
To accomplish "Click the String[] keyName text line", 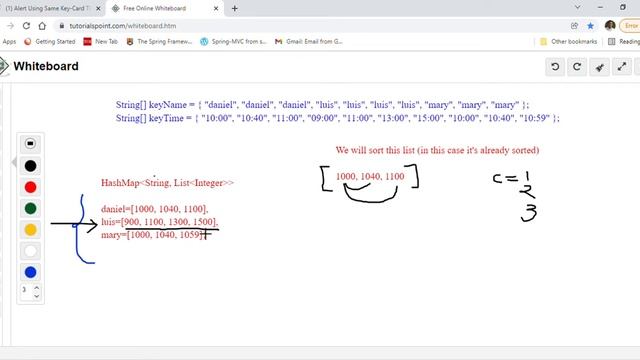I will pyautogui.click(x=322, y=105).
